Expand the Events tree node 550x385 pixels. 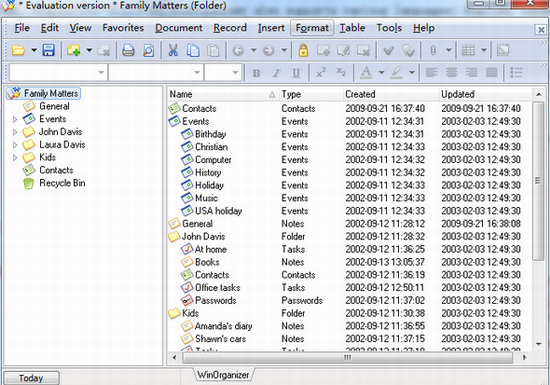[15, 120]
